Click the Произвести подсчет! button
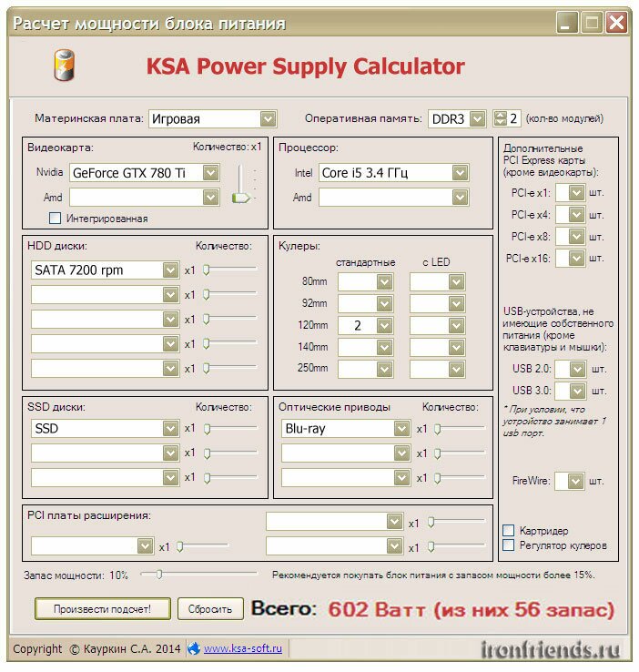Image resolution: width=639 pixels, height=672 pixels. tap(102, 608)
